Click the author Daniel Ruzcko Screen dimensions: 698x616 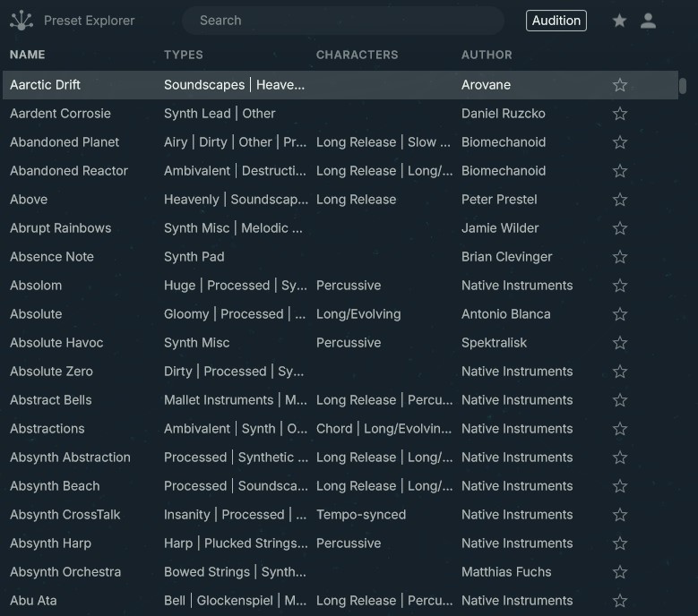tap(503, 114)
